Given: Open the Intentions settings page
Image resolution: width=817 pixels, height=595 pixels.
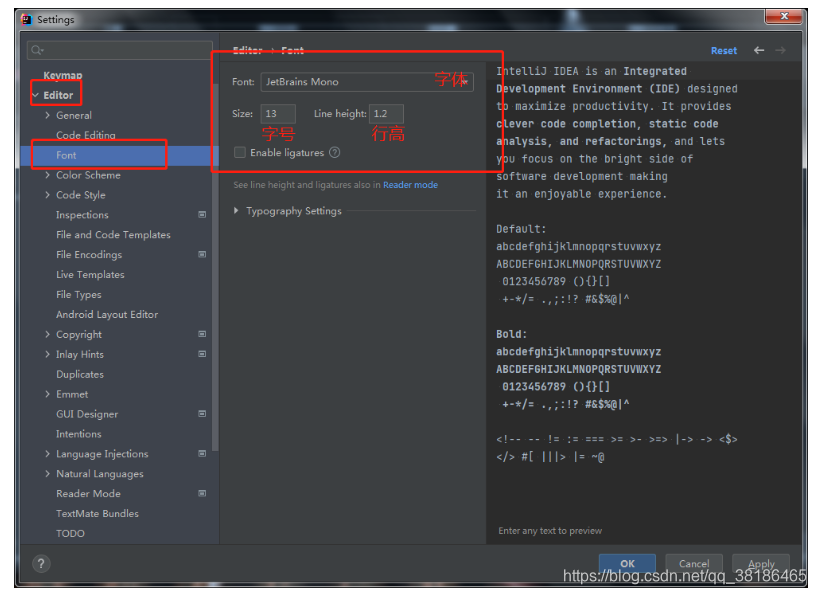Looking at the screenshot, I should click(79, 434).
